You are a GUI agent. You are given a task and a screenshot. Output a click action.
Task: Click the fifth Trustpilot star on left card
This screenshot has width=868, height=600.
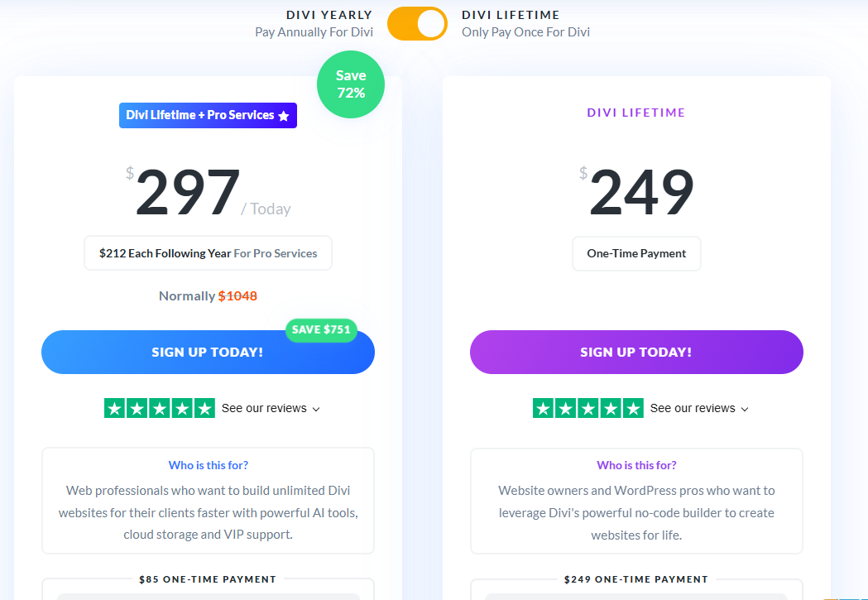[x=204, y=407]
